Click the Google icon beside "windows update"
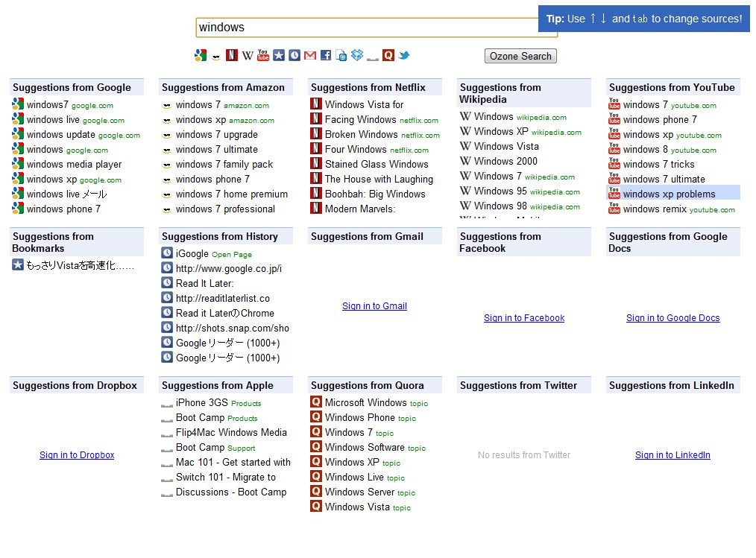 [x=18, y=133]
